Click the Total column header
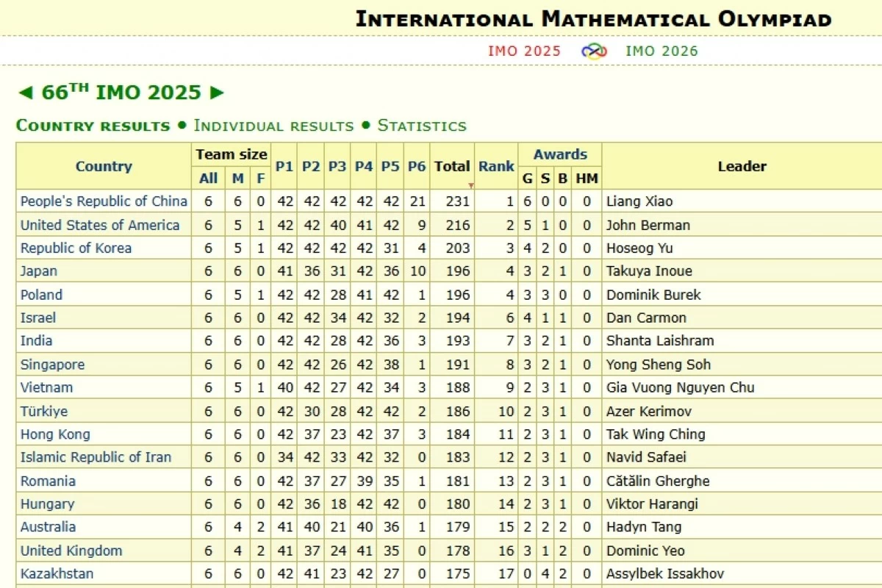 click(x=452, y=167)
